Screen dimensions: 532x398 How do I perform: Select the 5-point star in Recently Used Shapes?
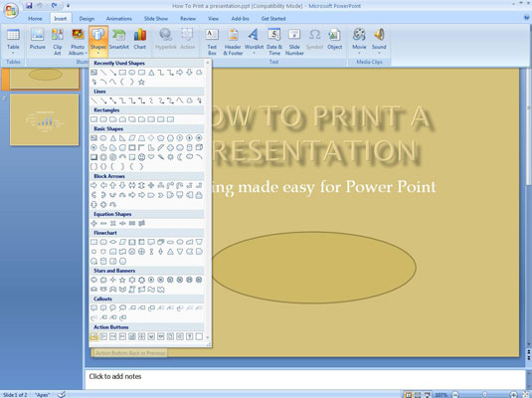pos(141,82)
